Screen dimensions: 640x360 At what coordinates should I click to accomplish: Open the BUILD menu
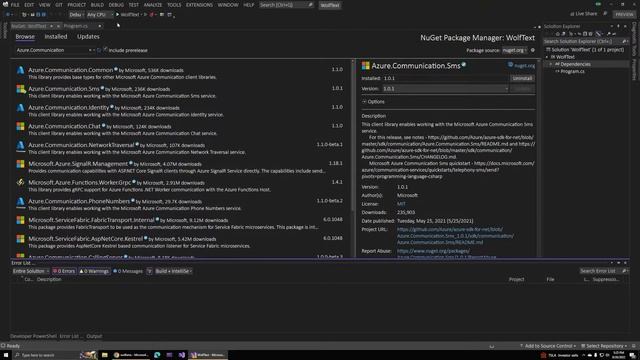point(97,5)
